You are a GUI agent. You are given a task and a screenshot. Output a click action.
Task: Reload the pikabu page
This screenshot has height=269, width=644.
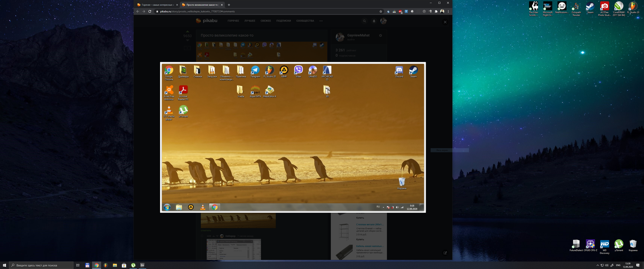[x=150, y=12]
